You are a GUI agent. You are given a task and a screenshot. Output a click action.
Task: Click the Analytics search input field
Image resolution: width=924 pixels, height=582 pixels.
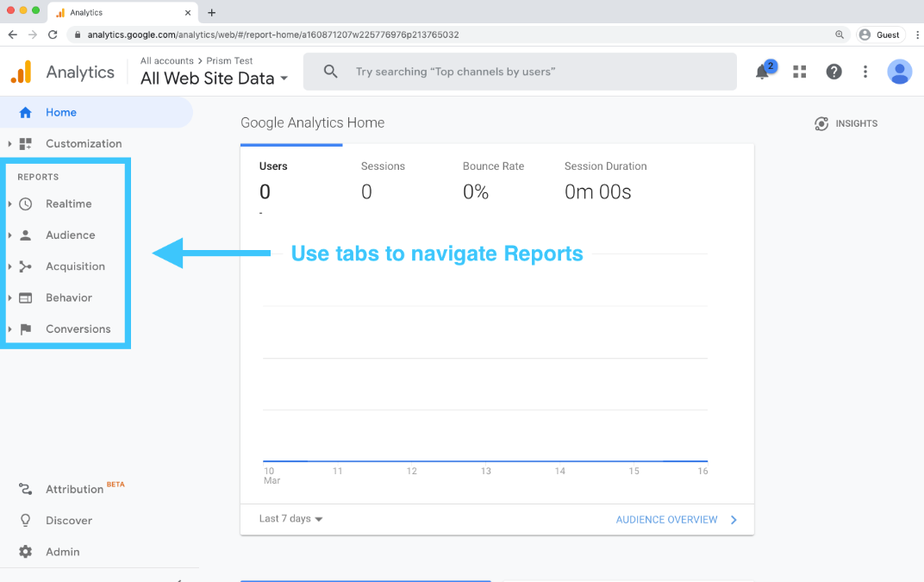coord(520,72)
